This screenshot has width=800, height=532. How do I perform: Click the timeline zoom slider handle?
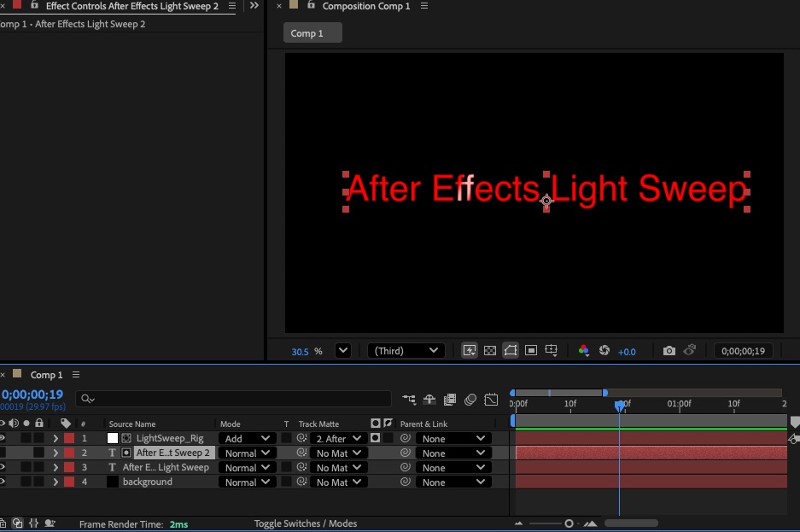pos(569,523)
